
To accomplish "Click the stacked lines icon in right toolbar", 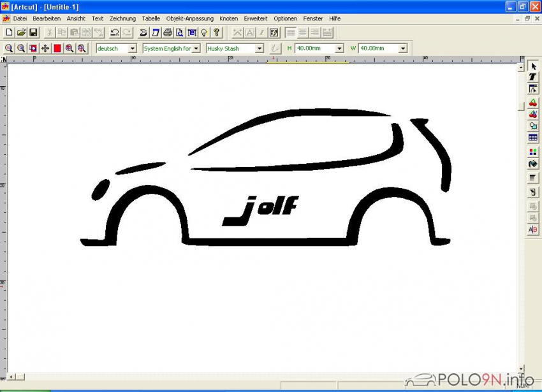I will pos(533,178).
